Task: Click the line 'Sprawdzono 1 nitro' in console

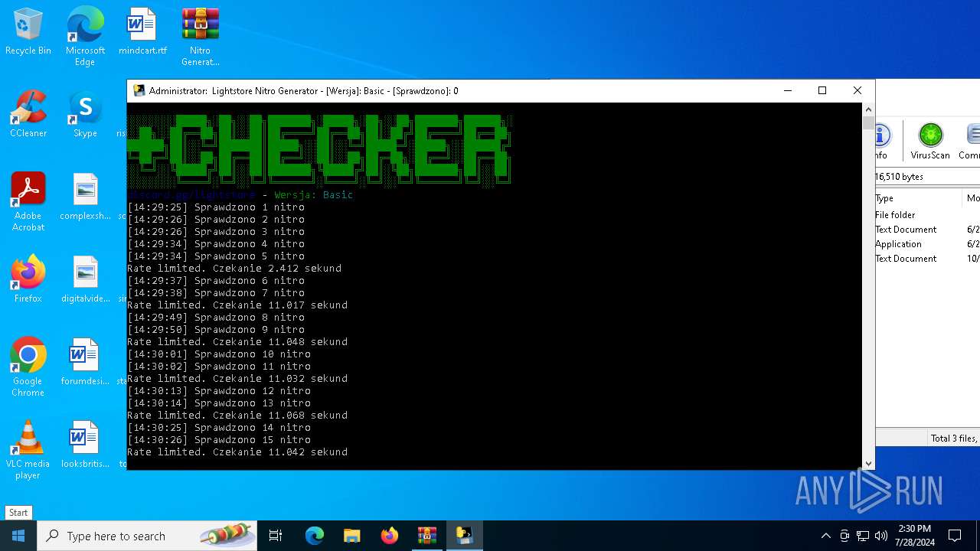Action: (216, 207)
